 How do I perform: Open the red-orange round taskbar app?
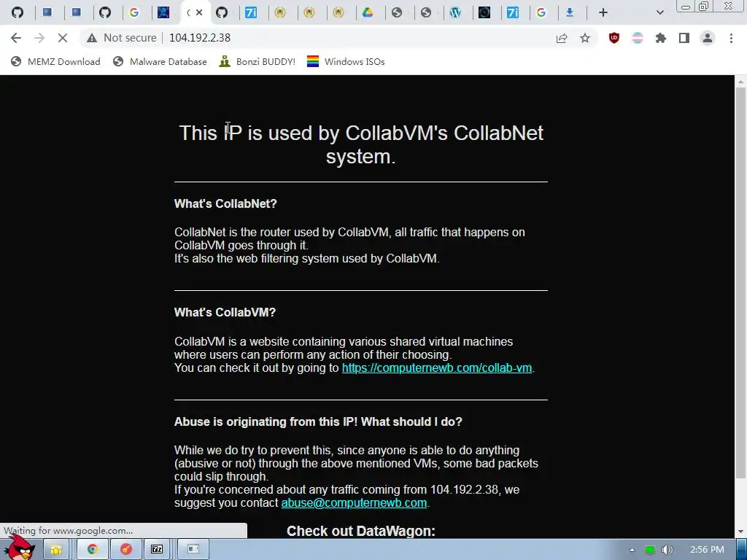[x=126, y=550]
